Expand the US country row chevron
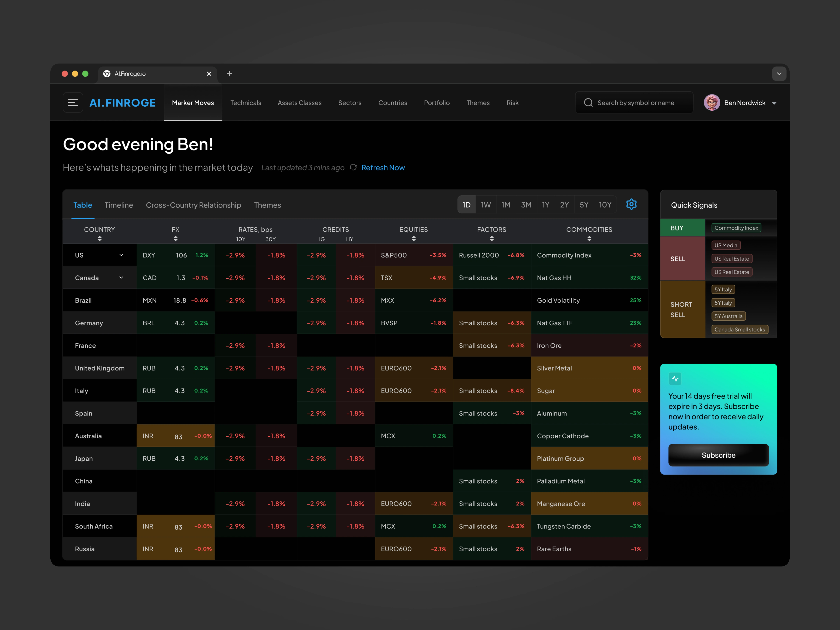This screenshot has width=840, height=630. pyautogui.click(x=121, y=255)
